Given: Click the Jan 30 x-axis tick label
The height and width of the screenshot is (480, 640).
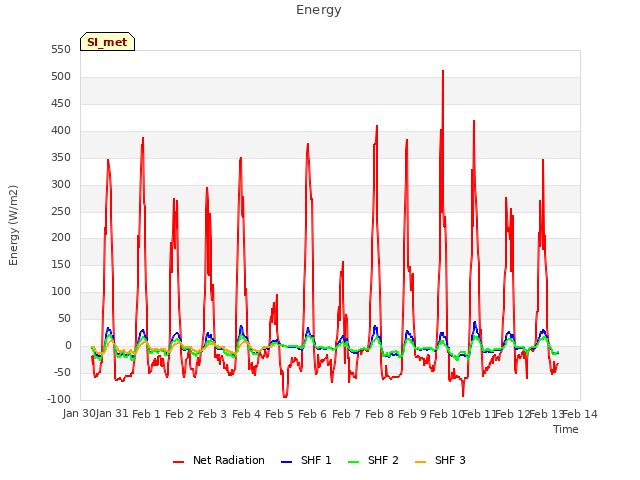Looking at the screenshot, I should (79, 413).
